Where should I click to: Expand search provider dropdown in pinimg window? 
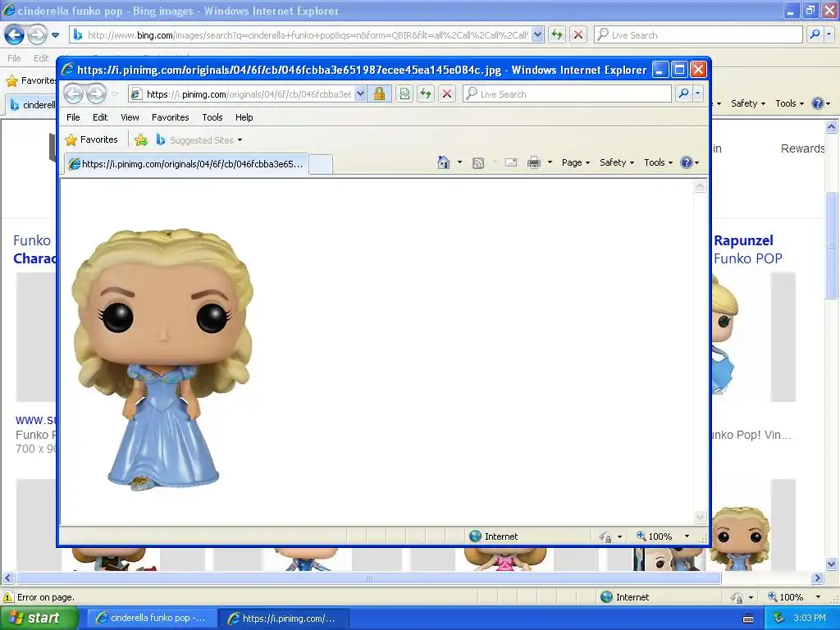pos(697,94)
